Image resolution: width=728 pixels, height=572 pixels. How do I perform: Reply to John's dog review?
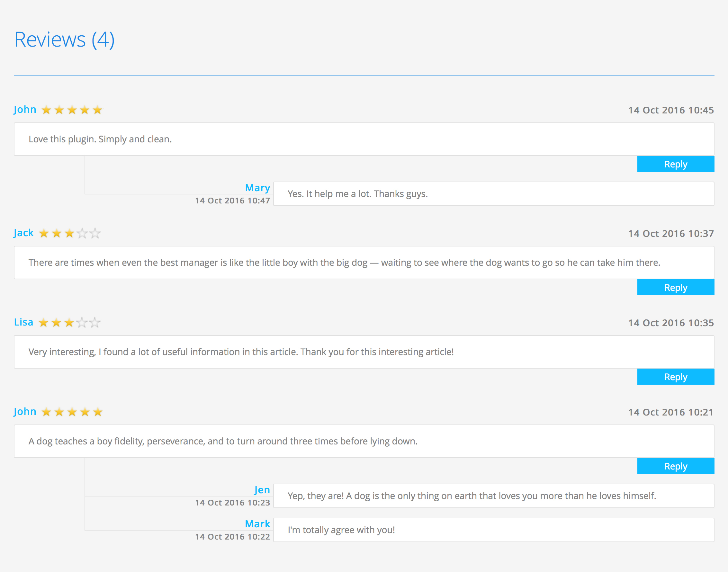coord(675,466)
